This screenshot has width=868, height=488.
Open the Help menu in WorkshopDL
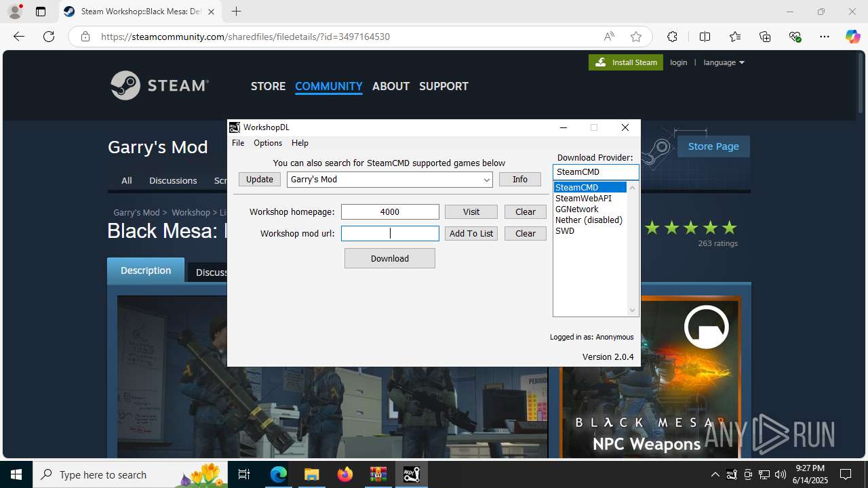(x=300, y=143)
